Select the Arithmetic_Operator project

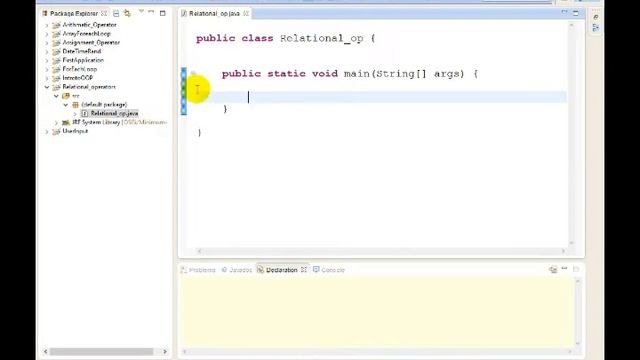click(89, 25)
